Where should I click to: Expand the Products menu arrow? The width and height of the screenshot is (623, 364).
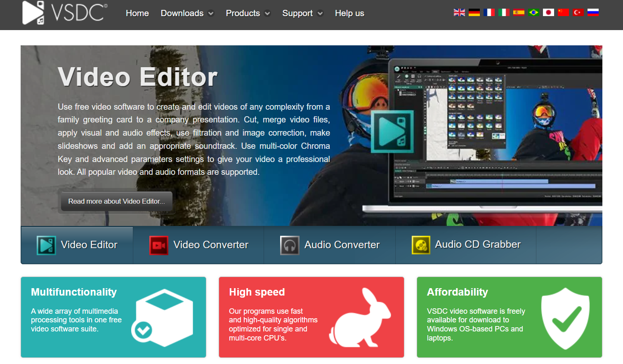[x=267, y=13]
